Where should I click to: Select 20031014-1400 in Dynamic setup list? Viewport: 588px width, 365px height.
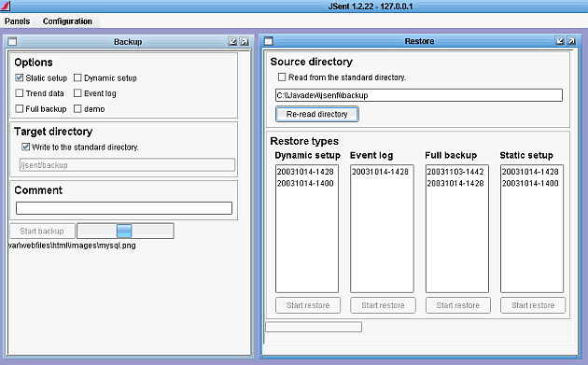pos(305,184)
